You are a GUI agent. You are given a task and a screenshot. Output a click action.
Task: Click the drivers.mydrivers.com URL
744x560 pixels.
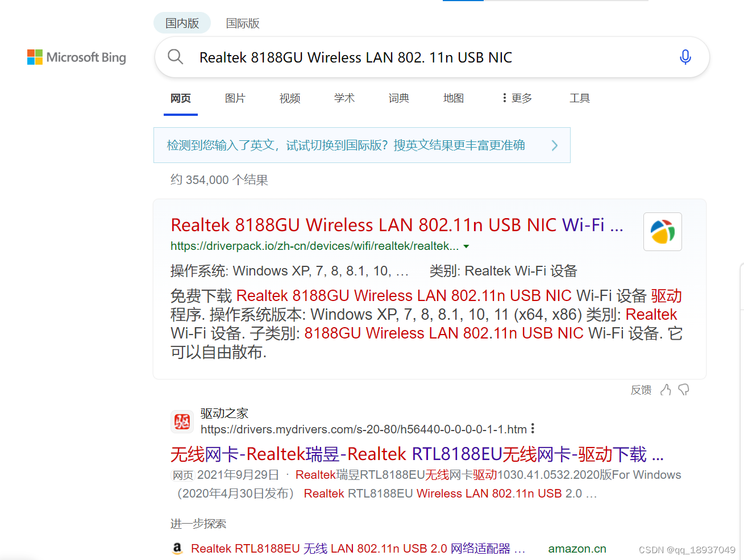364,429
